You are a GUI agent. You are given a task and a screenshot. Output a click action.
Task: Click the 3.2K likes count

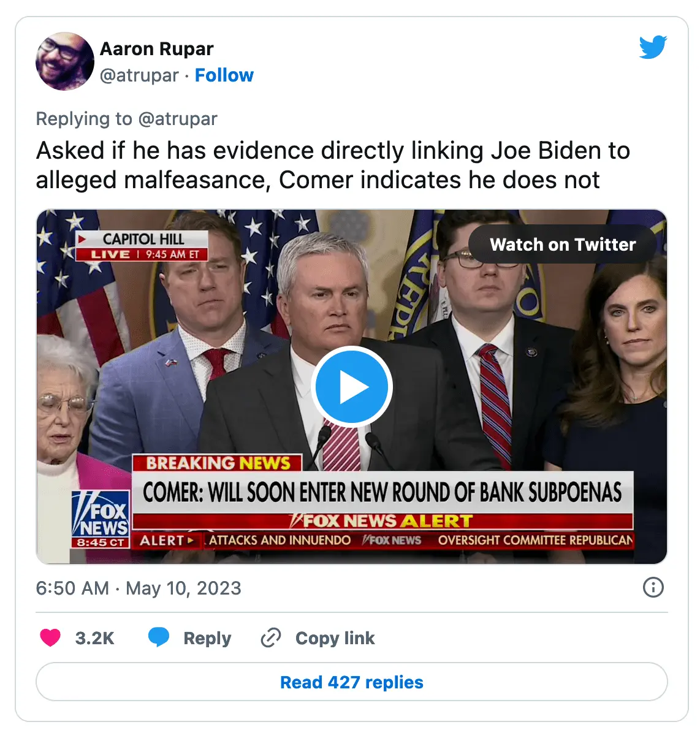click(94, 638)
